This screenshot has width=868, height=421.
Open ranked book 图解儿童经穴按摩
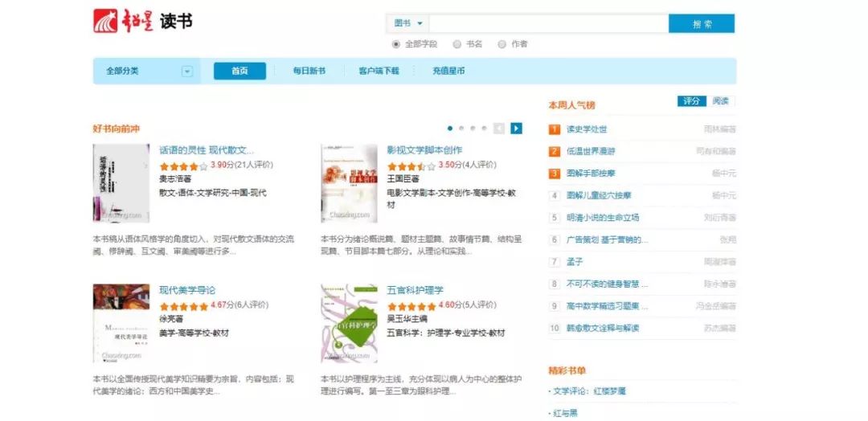pyautogui.click(x=599, y=195)
